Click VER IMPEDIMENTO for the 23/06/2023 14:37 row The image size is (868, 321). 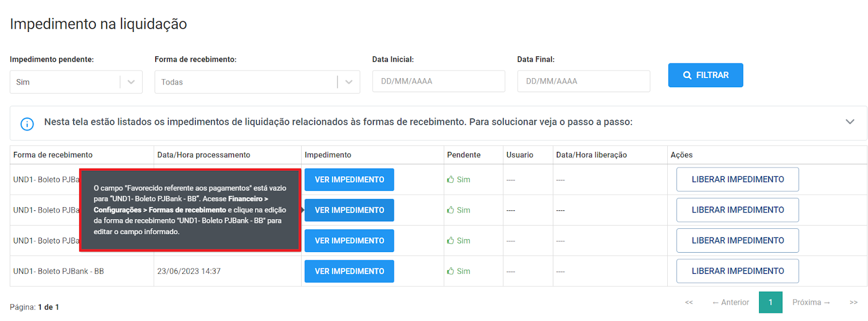(349, 271)
